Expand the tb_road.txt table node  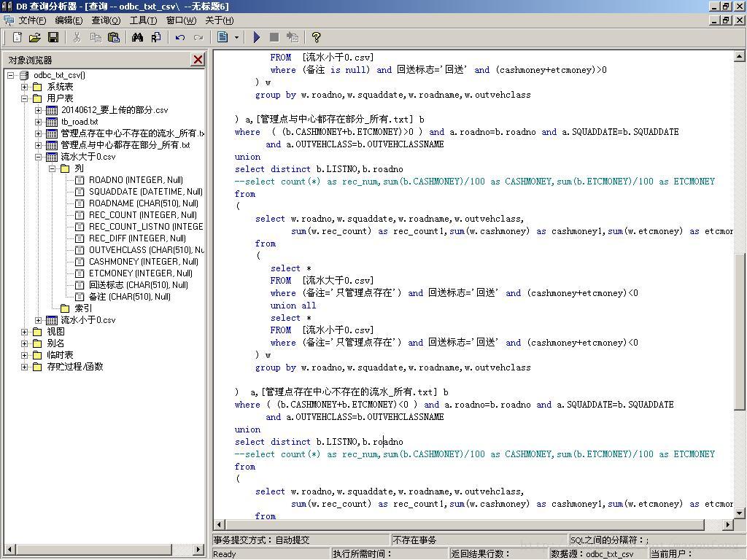pyautogui.click(x=38, y=122)
